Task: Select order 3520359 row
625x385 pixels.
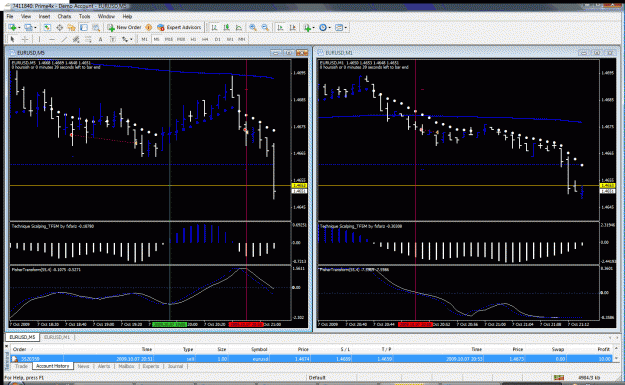Action: pos(312,359)
